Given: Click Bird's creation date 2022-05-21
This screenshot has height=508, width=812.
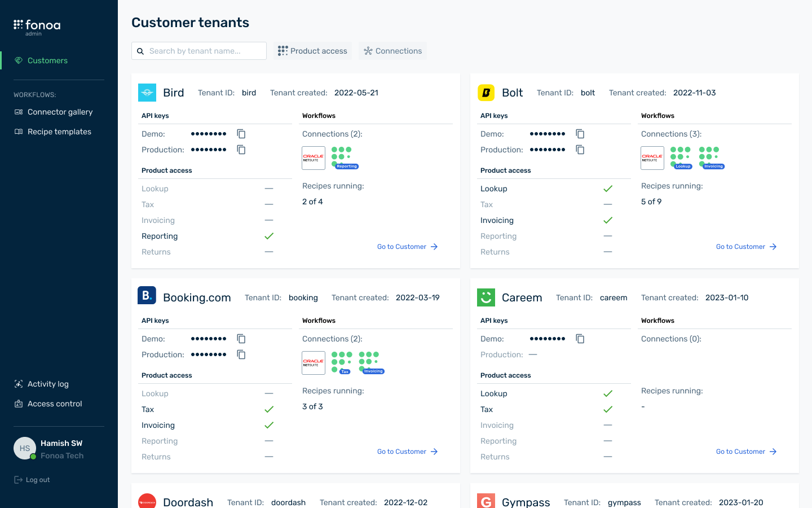Looking at the screenshot, I should (356, 93).
